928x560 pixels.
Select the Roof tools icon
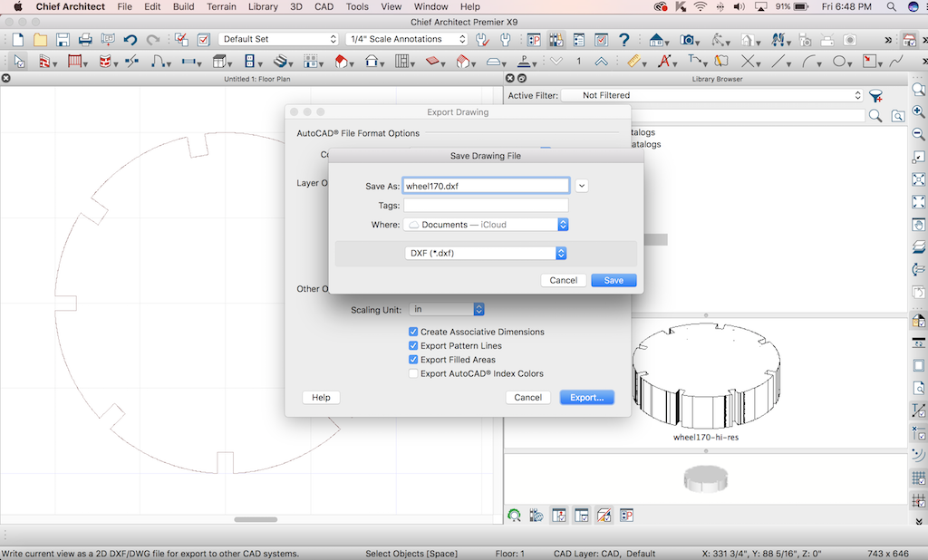342,61
